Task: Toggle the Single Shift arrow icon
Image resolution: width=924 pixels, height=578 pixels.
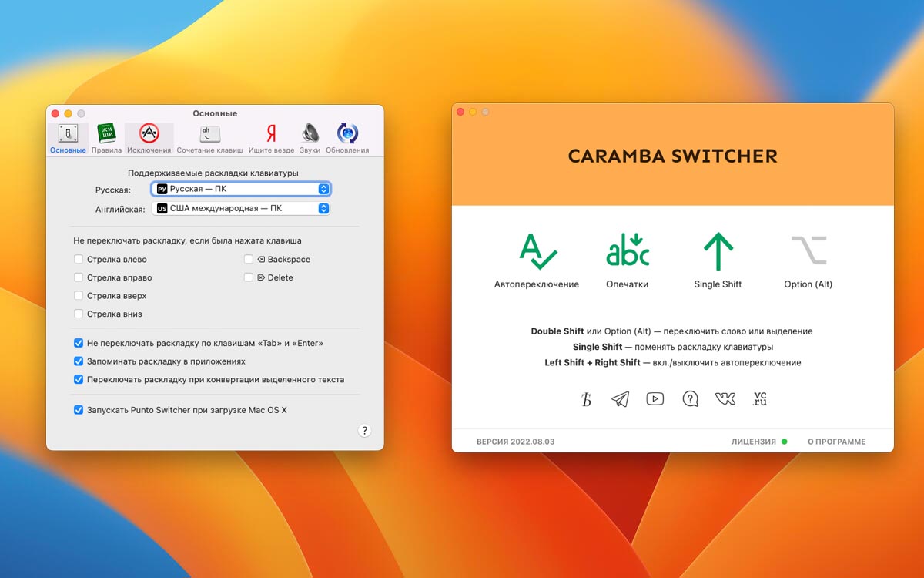Action: click(x=718, y=252)
